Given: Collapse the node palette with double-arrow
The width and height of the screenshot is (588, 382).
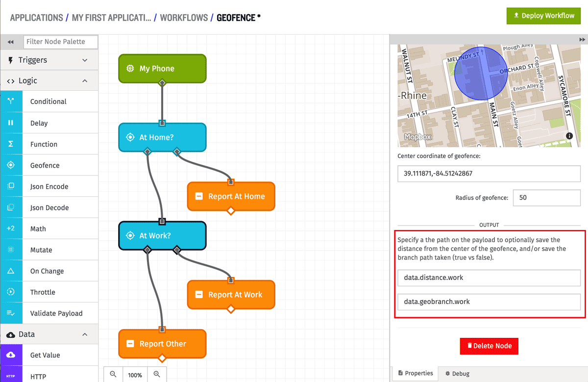Looking at the screenshot, I should (11, 42).
